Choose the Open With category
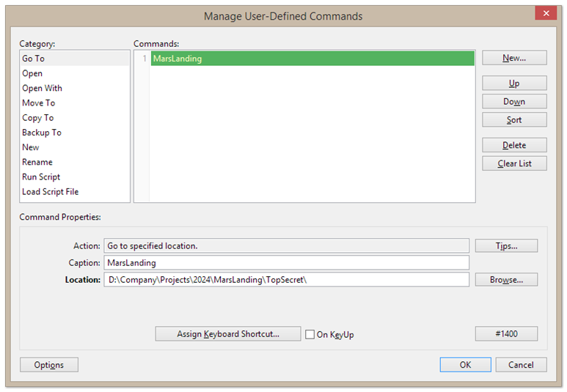The width and height of the screenshot is (567, 392). pyautogui.click(x=42, y=88)
